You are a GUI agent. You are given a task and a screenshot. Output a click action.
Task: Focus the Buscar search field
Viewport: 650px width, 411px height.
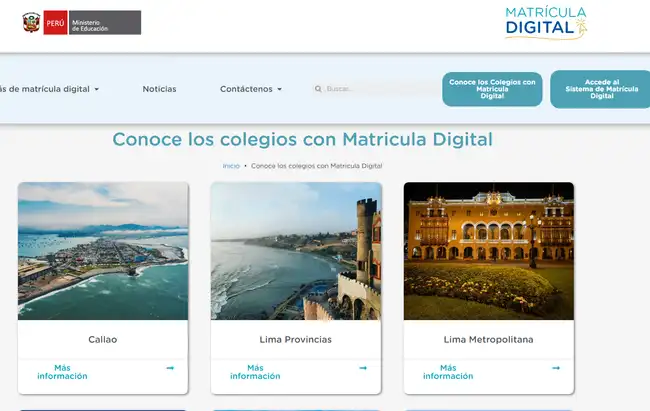379,89
